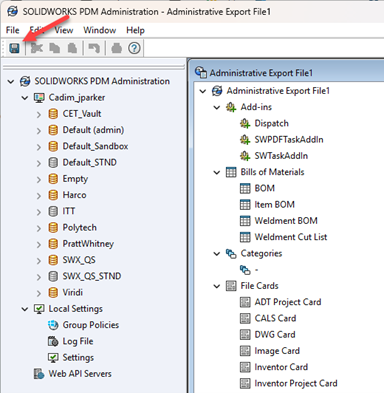Expand the Default (admin) vault node
384x393 pixels.
pyautogui.click(x=39, y=130)
